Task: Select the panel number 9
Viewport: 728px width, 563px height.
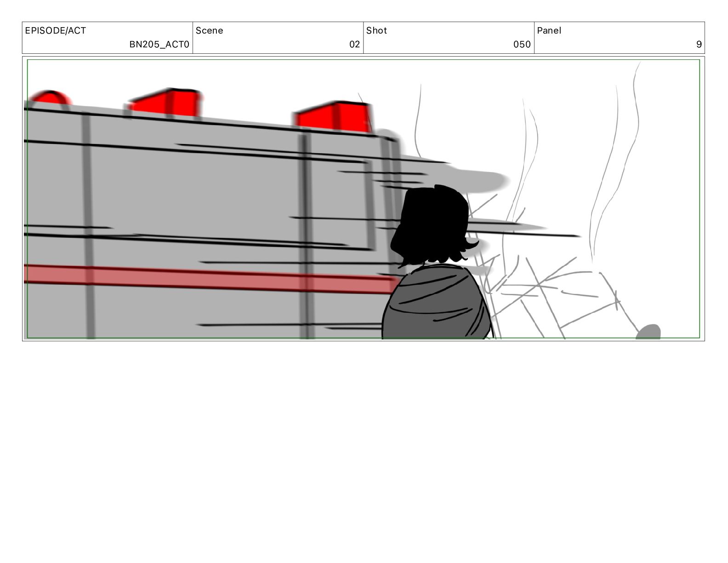Action: (699, 44)
